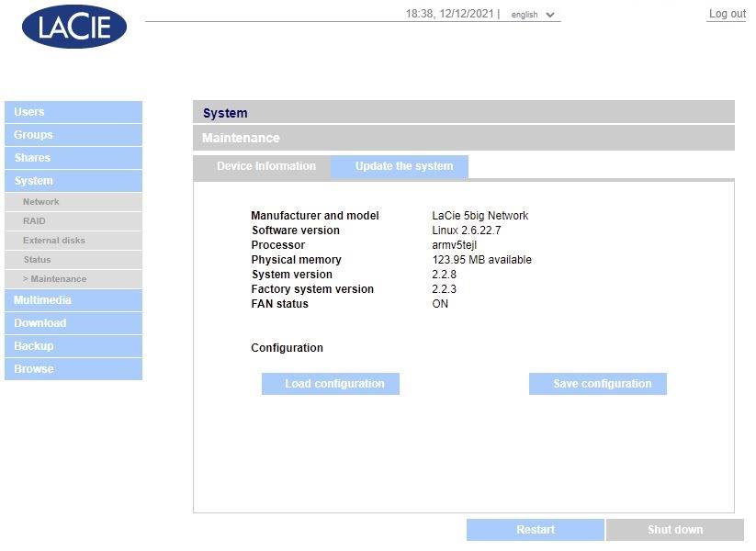
Task: Click the factory system version 2.2.3
Action: point(444,289)
